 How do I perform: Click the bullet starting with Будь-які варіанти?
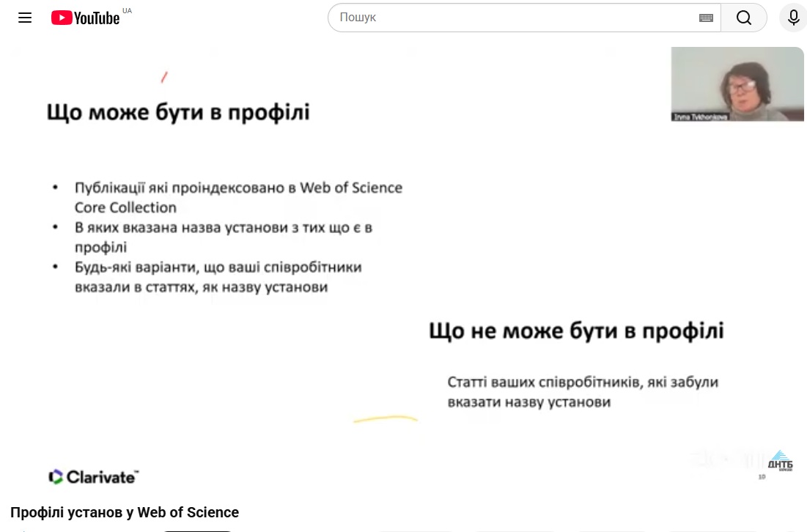pos(218,277)
